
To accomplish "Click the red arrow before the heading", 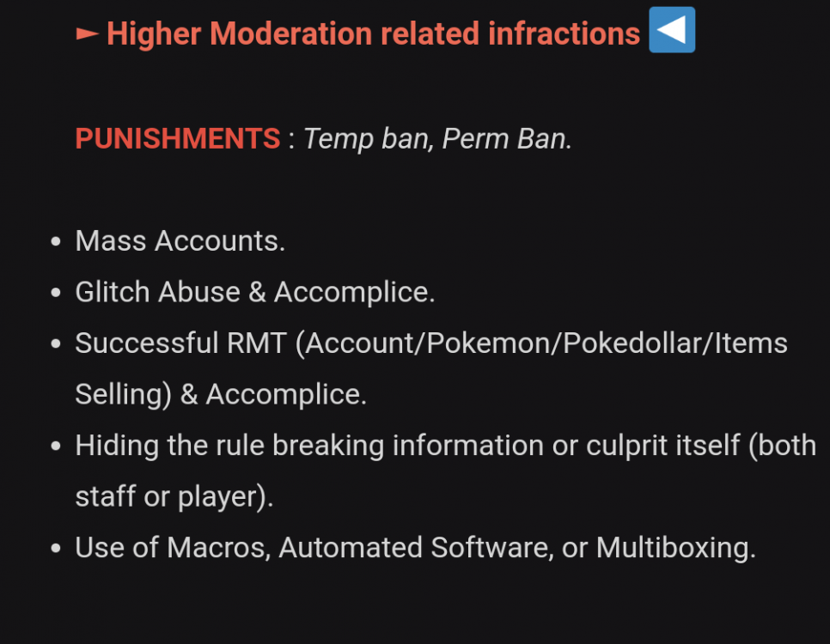I will (87, 34).
